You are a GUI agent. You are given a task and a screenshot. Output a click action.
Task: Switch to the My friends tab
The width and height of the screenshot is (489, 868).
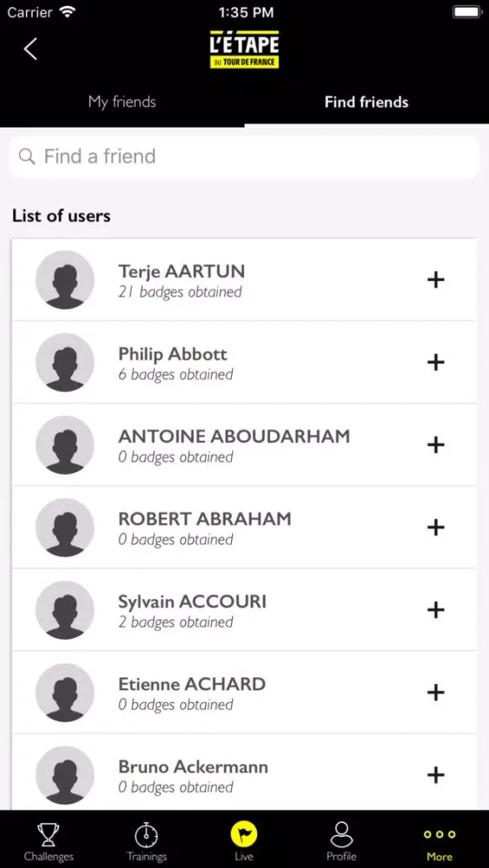(x=122, y=102)
